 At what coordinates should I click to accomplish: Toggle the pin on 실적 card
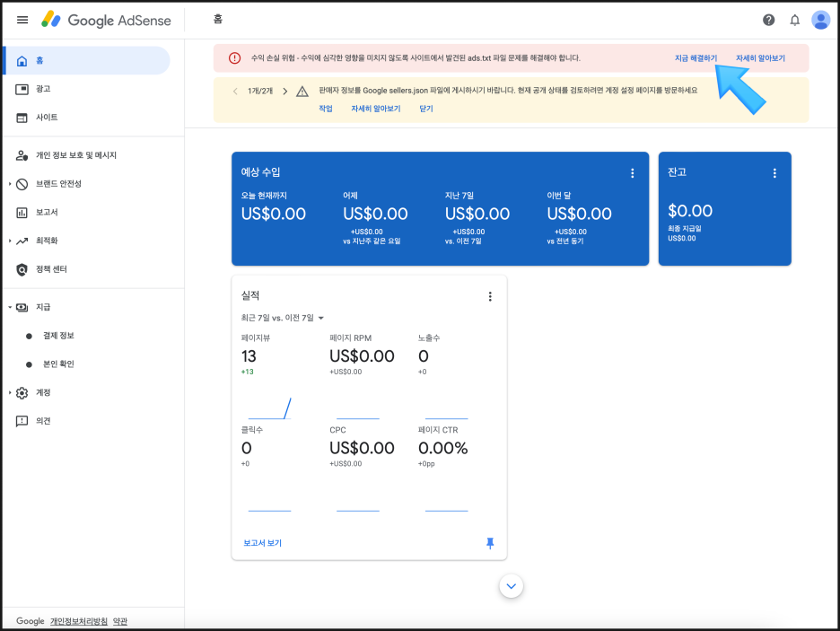490,543
